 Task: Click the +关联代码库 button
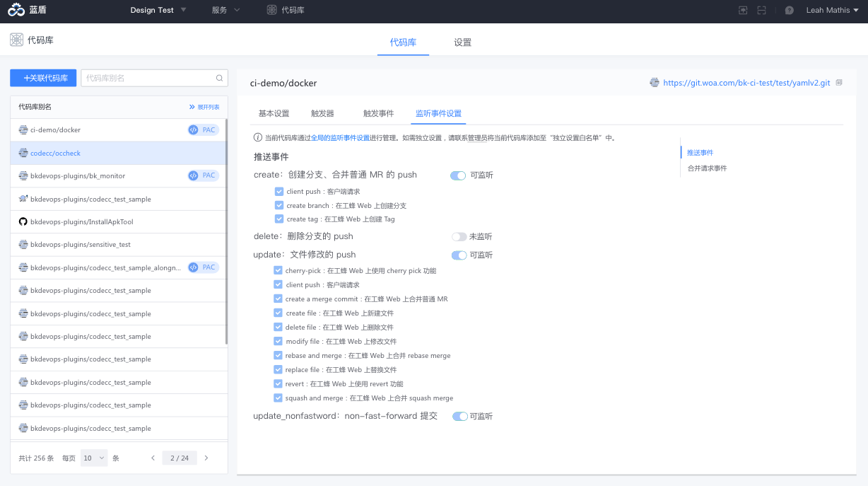(x=42, y=78)
